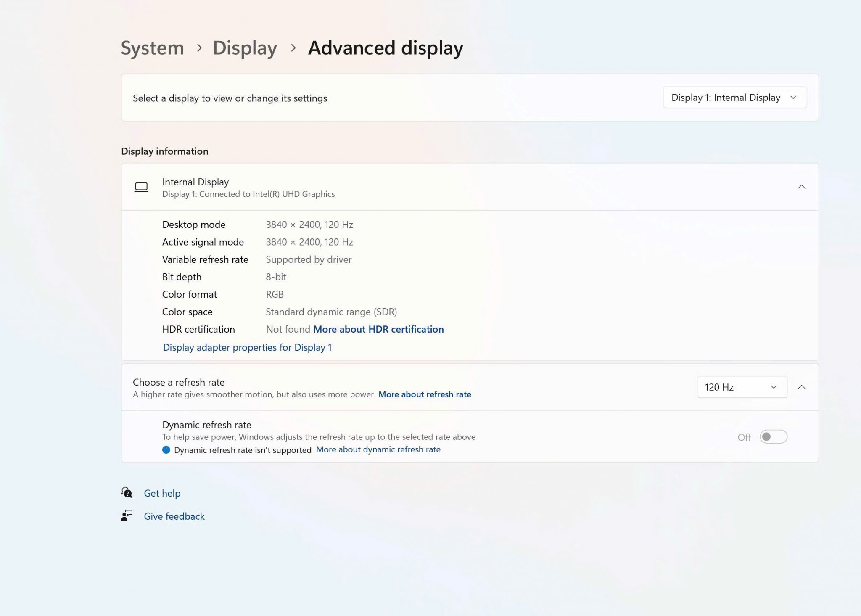Click the HDR certification label
The image size is (861, 616).
pyautogui.click(x=198, y=329)
